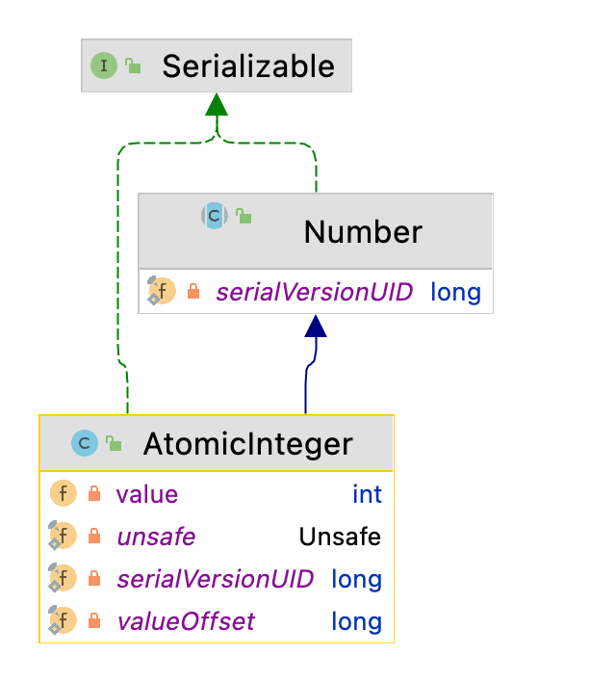Click the public visibility icon on AtomicInteger
This screenshot has width=616, height=682.
tap(114, 443)
